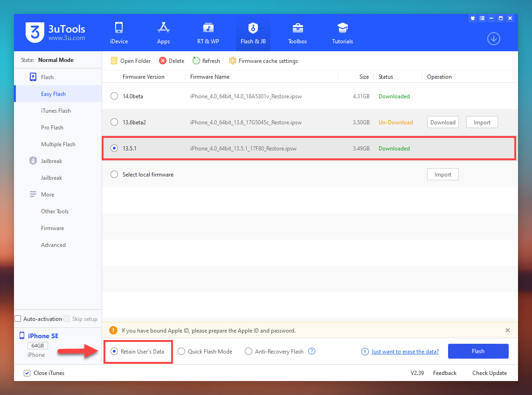Enable the Auto-activation checkbox
Image resolution: width=532 pixels, height=395 pixels.
click(x=18, y=319)
